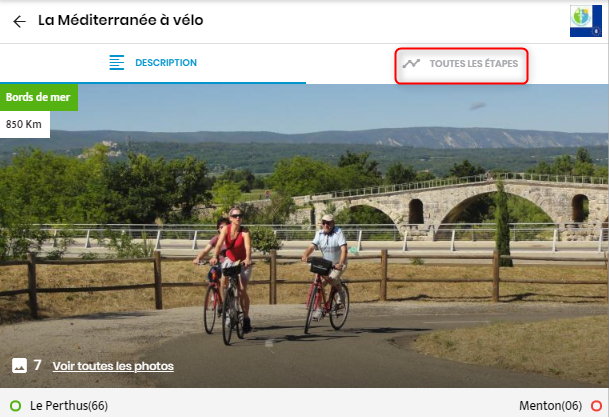Click the red end-point circle
Viewport: 609px width, 417px height.
[596, 405]
